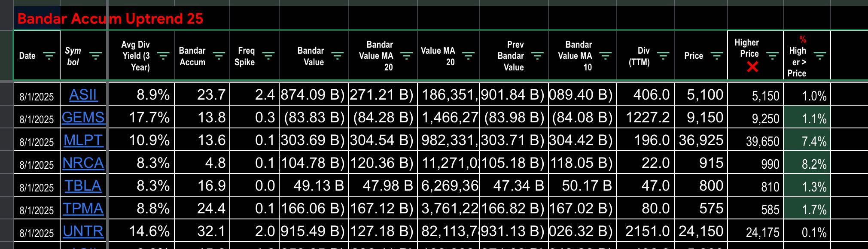868x249 pixels.
Task: Click the red X under Higher Price
Action: click(752, 67)
